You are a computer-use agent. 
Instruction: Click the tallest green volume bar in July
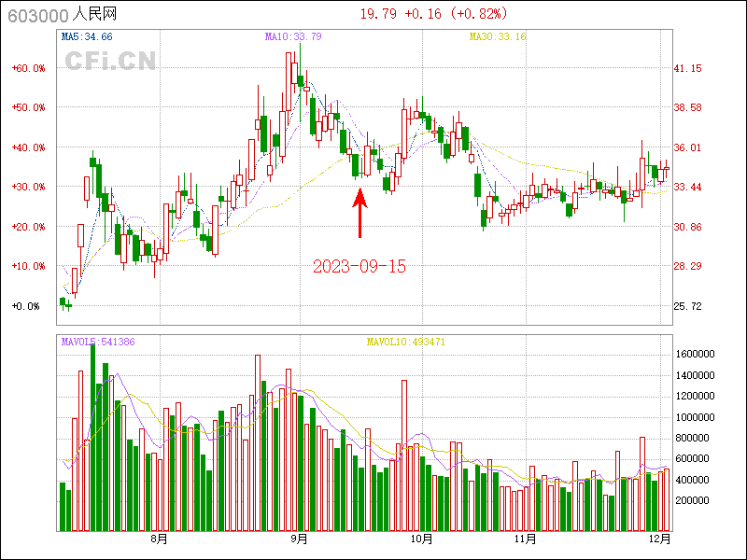[x=92, y=437]
